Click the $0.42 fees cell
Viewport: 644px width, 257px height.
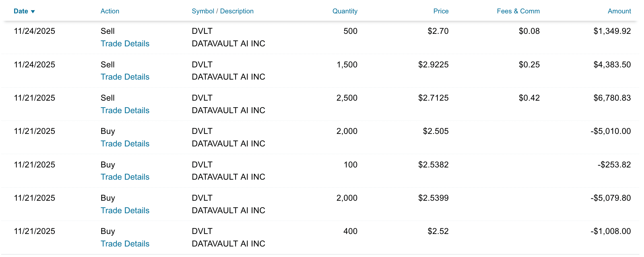tap(529, 98)
